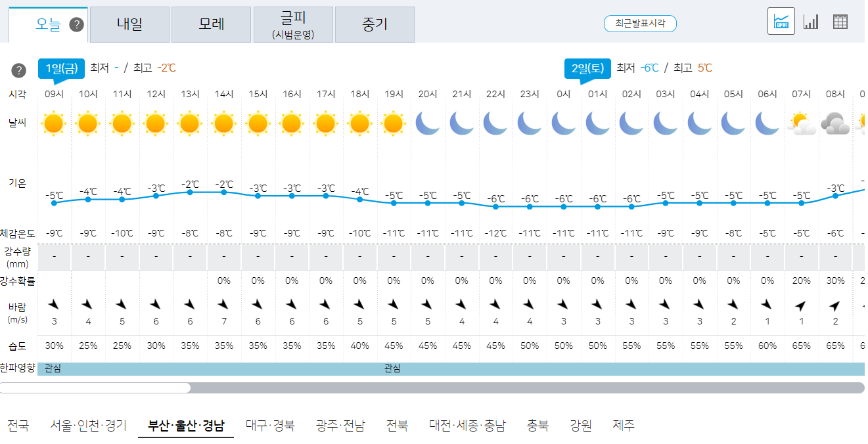Click the partly cloudy icon at 07시
This screenshot has height=444, width=868.
pos(801,123)
